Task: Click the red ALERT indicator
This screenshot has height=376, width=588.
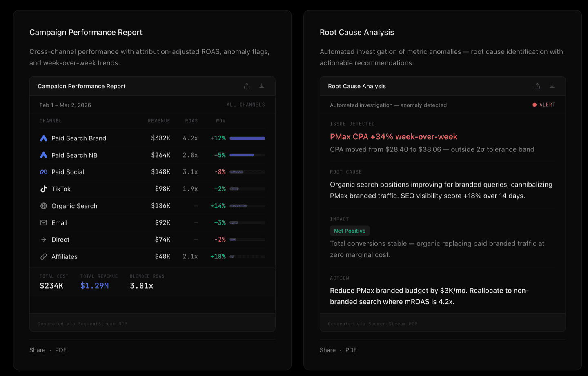Action: pos(544,105)
